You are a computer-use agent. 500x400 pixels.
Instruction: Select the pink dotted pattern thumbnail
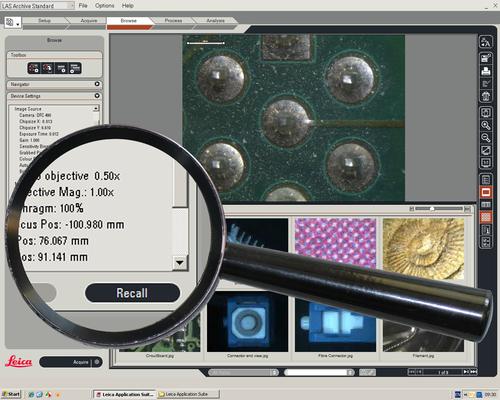pyautogui.click(x=336, y=244)
